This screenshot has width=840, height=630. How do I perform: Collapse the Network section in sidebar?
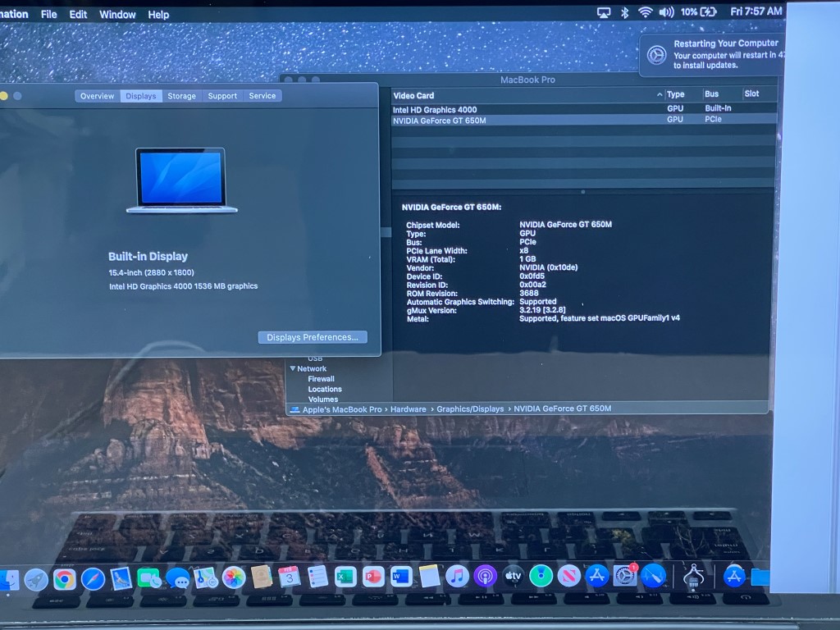(x=293, y=368)
